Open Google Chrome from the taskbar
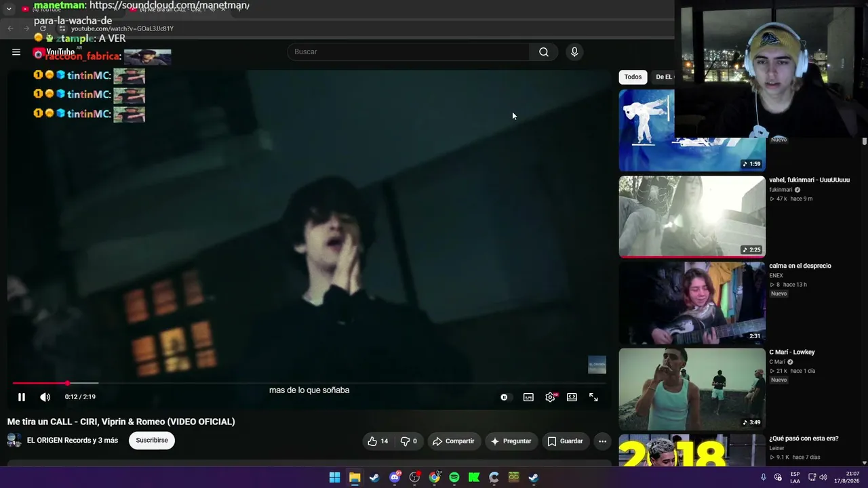The width and height of the screenshot is (868, 488). click(434, 478)
